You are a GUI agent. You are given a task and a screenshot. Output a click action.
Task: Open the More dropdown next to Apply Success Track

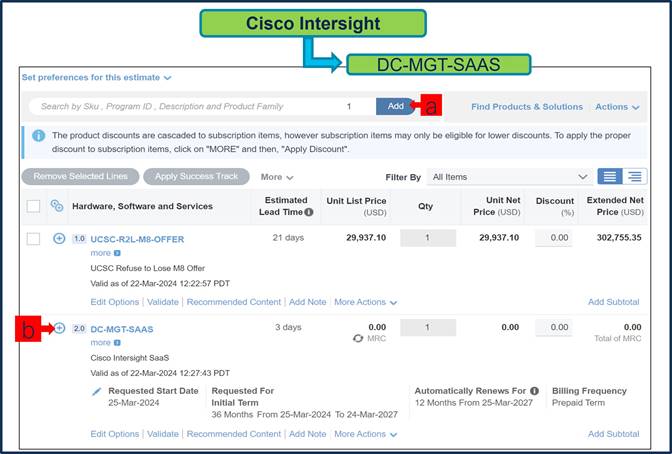point(277,177)
